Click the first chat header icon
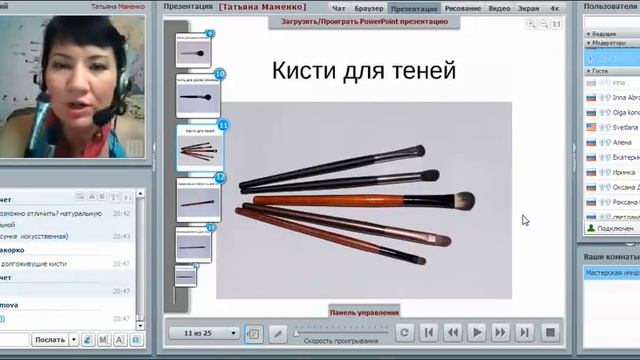 click(x=80, y=197)
